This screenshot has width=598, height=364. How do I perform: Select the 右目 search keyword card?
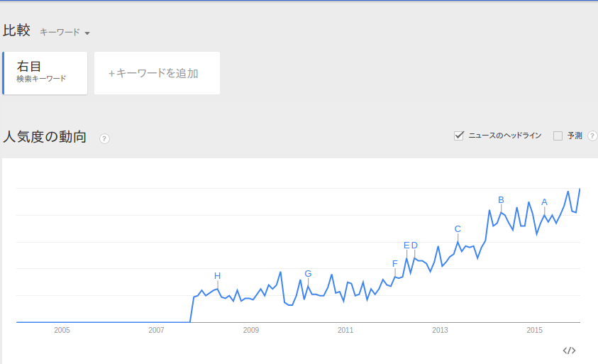point(45,73)
